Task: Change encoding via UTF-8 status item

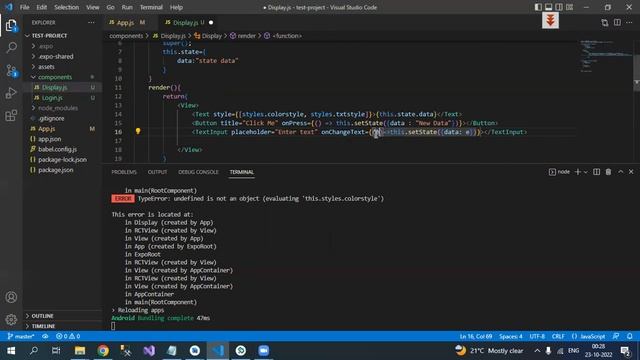Action: [537, 336]
